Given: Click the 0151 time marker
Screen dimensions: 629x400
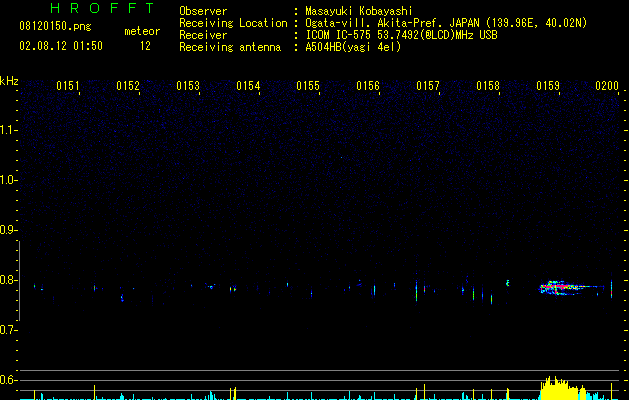Looking at the screenshot, I should coord(68,86).
